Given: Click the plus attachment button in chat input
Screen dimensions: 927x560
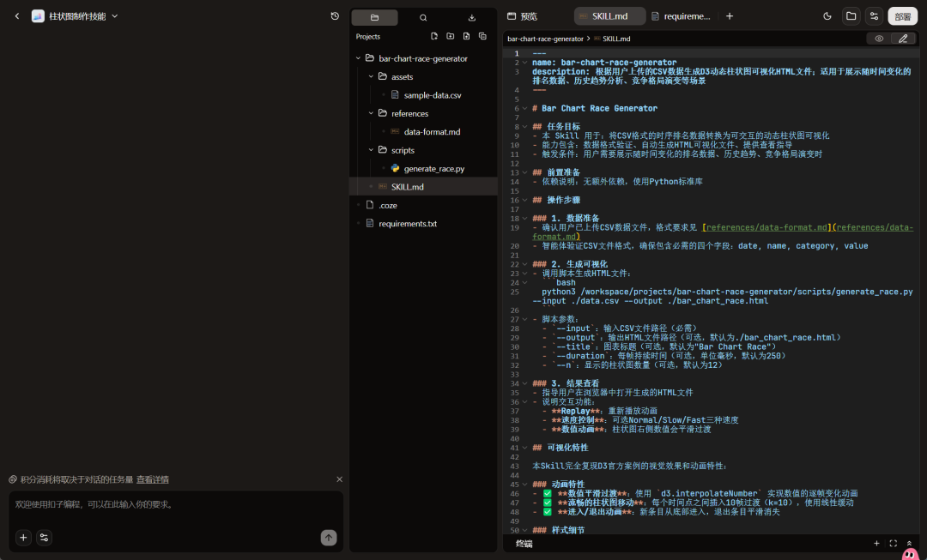Looking at the screenshot, I should pyautogui.click(x=23, y=538).
